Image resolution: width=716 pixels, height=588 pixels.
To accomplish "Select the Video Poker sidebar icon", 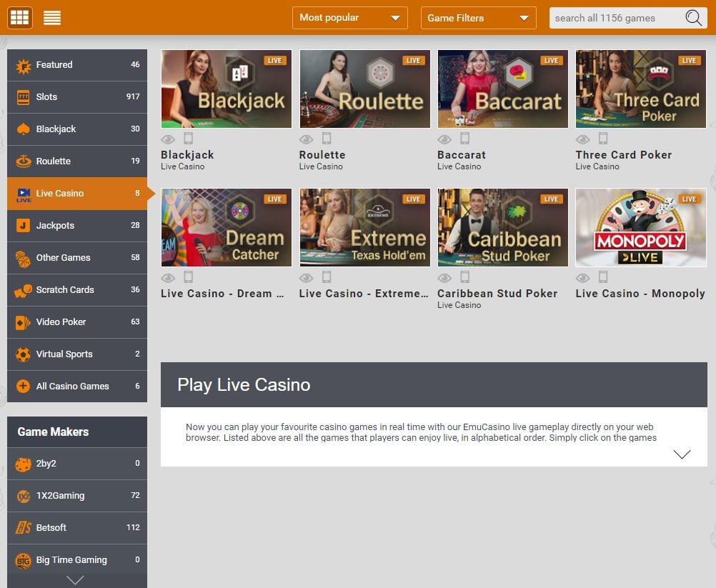I will coord(22,322).
